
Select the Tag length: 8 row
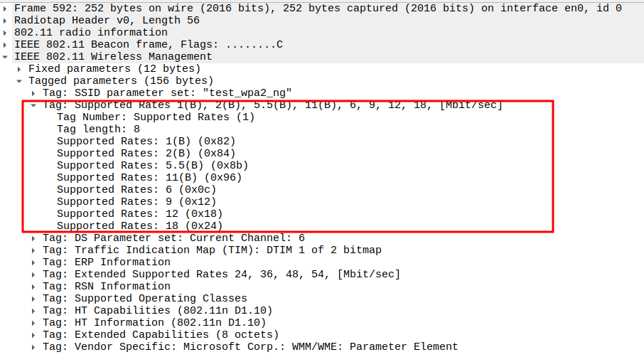click(x=98, y=129)
